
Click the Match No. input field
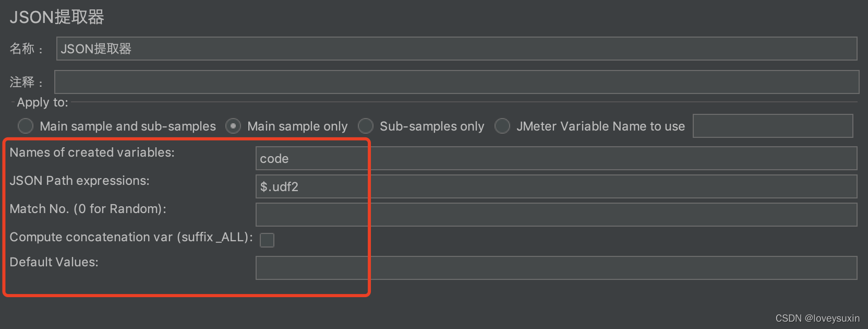point(469,214)
